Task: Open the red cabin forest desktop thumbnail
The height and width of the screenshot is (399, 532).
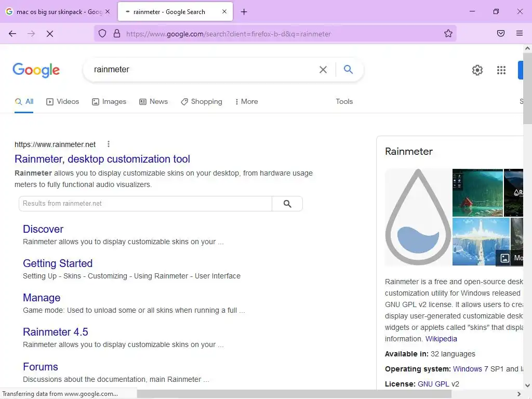Action: tap(478, 193)
